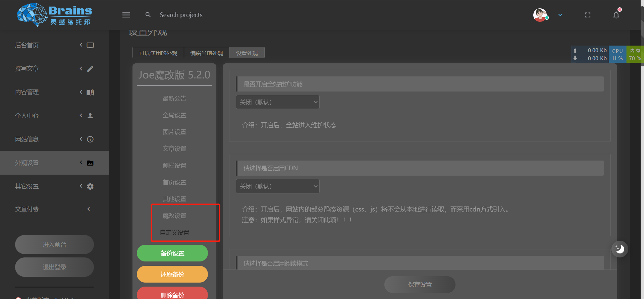Expand the avatar dropdown arrow

coord(560,15)
